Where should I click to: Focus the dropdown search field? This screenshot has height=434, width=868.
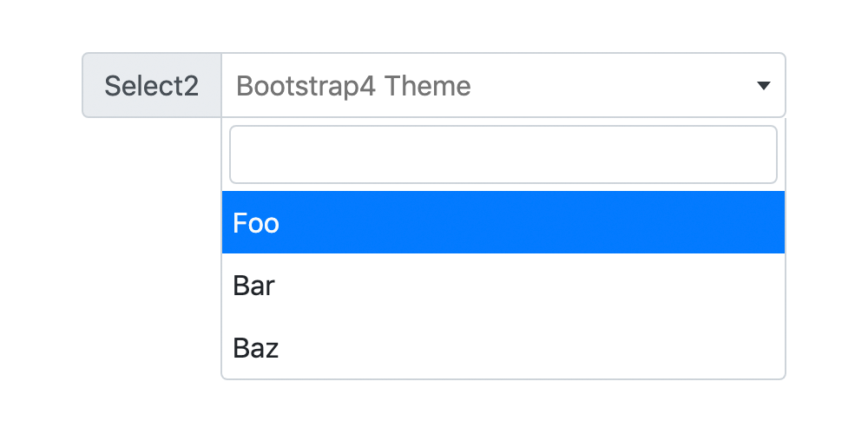click(503, 155)
